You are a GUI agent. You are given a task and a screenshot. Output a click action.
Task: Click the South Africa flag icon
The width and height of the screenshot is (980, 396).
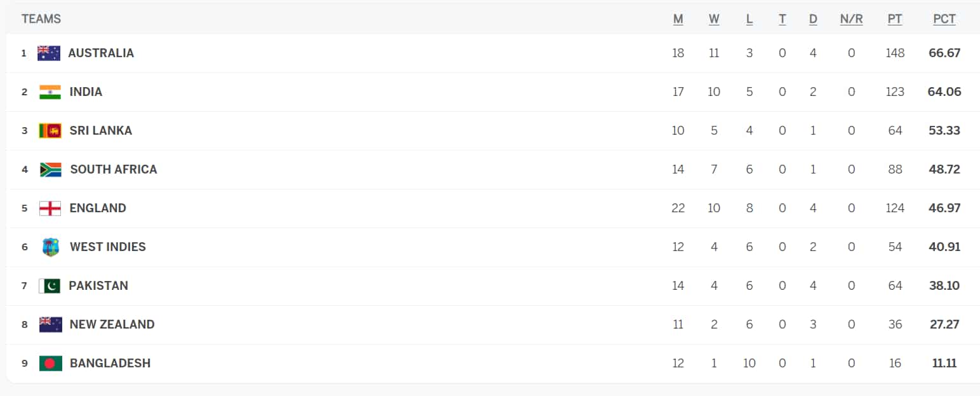(x=50, y=169)
